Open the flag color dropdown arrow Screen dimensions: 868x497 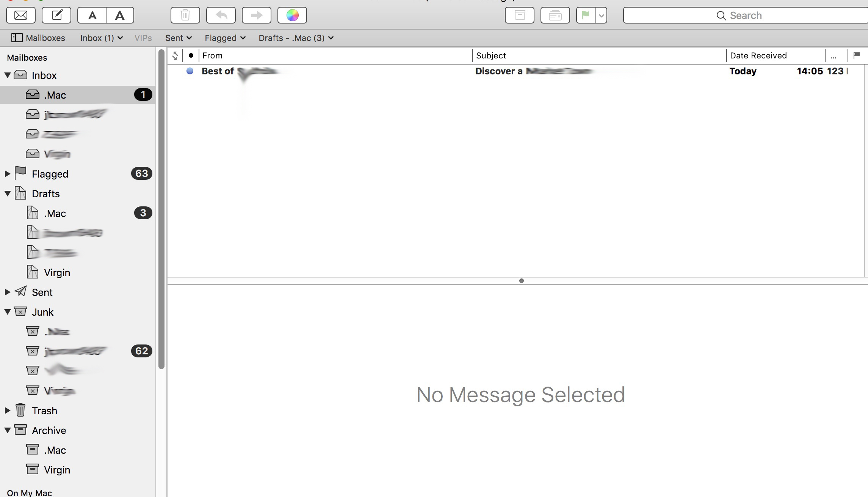pyautogui.click(x=602, y=16)
